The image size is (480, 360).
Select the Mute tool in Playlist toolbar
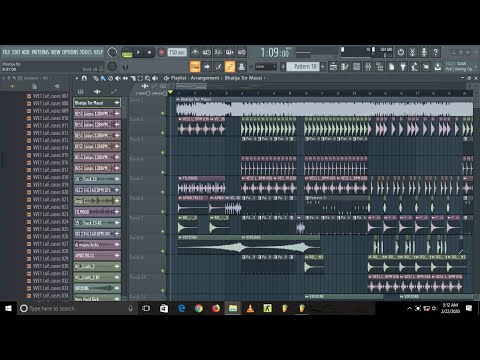tap(118, 78)
